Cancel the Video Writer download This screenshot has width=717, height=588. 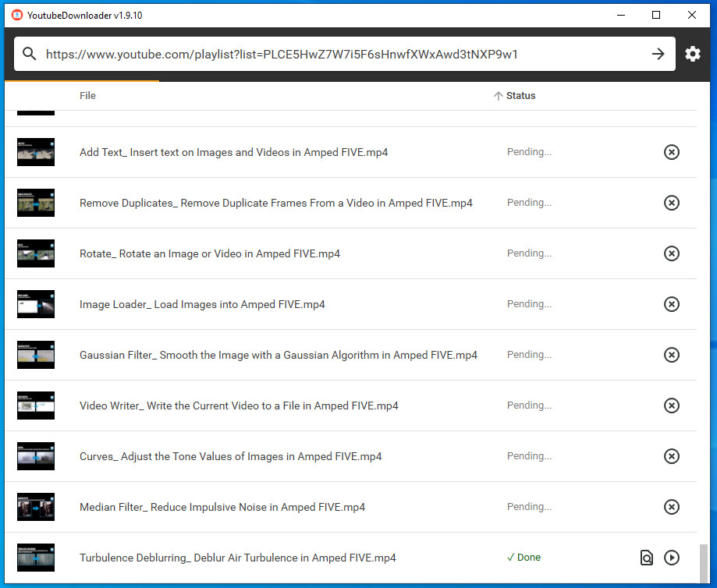pyautogui.click(x=671, y=406)
